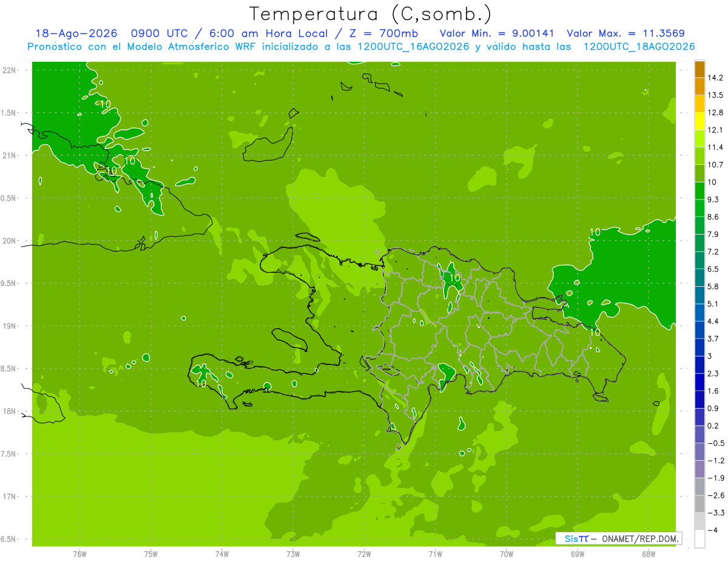The image size is (728, 562).
Task: Click the legend value "5.1"
Action: [x=713, y=304]
